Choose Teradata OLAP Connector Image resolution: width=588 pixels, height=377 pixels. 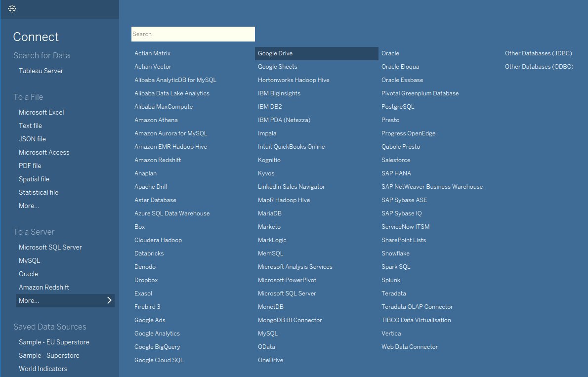click(417, 307)
